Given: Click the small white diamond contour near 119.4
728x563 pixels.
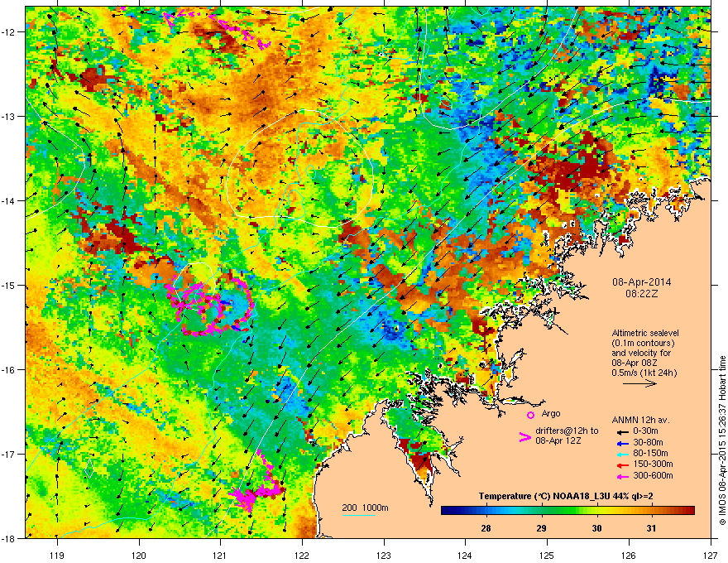Looking at the screenshot, I should pos(89,467).
